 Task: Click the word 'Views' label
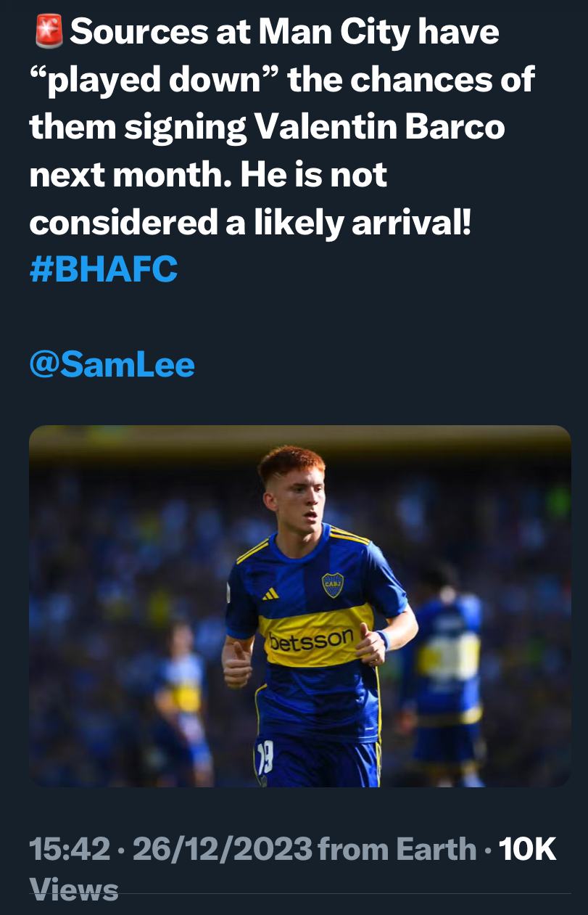[73, 890]
